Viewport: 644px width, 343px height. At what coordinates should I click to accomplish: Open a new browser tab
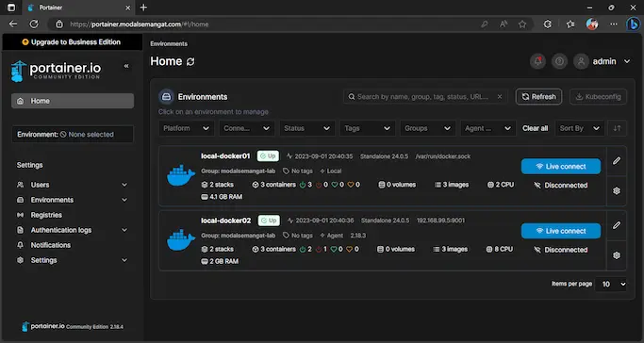(143, 8)
